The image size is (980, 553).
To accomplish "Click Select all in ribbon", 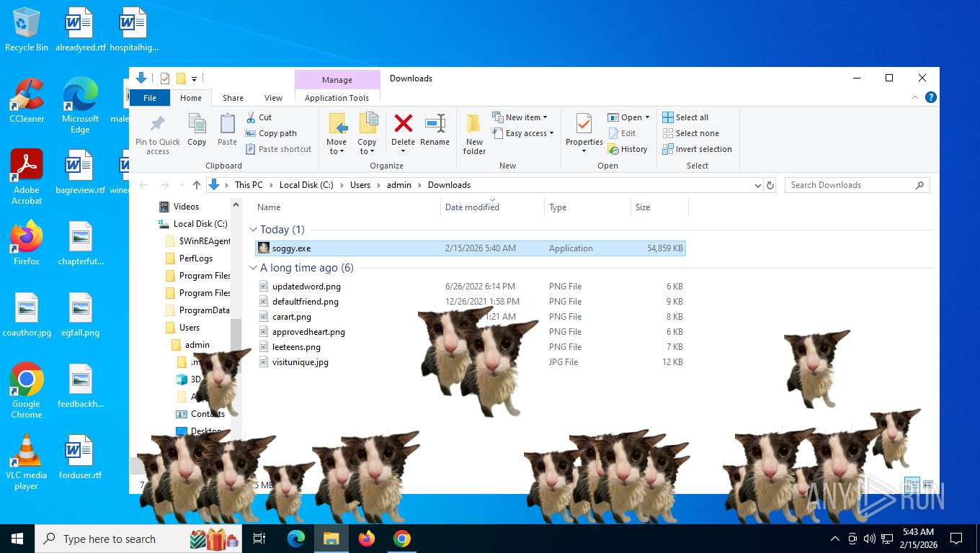I will [x=685, y=117].
